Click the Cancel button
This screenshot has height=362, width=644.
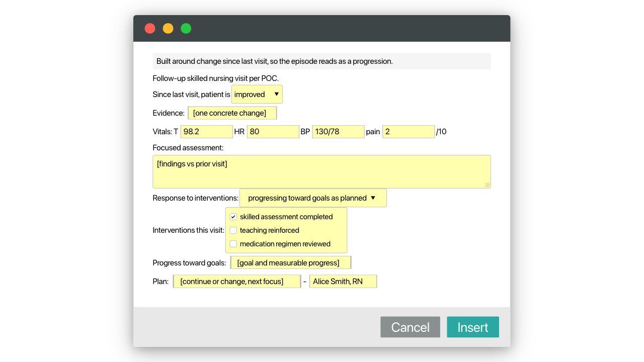click(410, 327)
